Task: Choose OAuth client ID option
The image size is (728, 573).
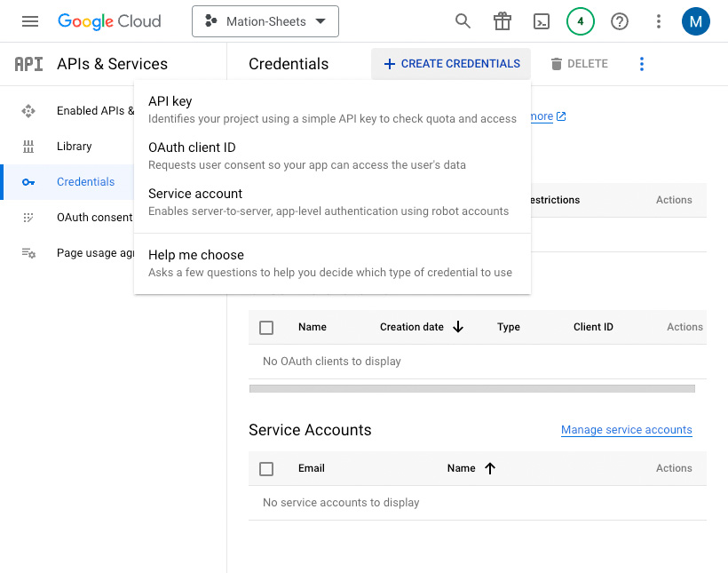Action: [332, 155]
